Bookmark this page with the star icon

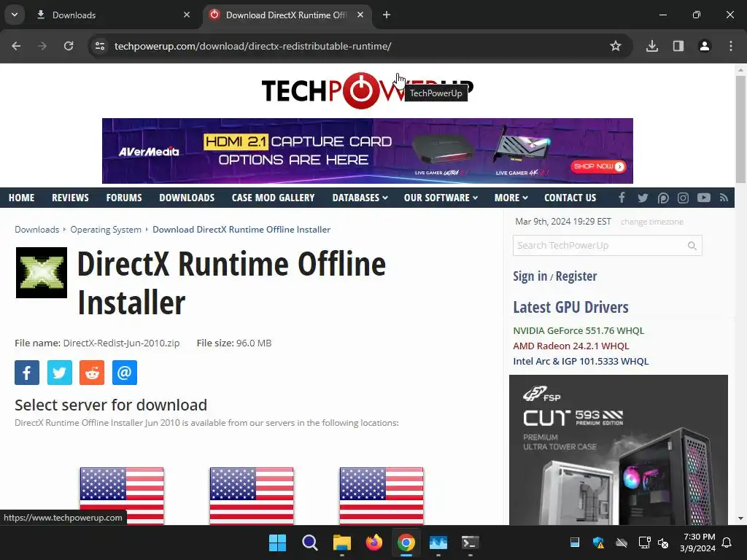pyautogui.click(x=616, y=46)
